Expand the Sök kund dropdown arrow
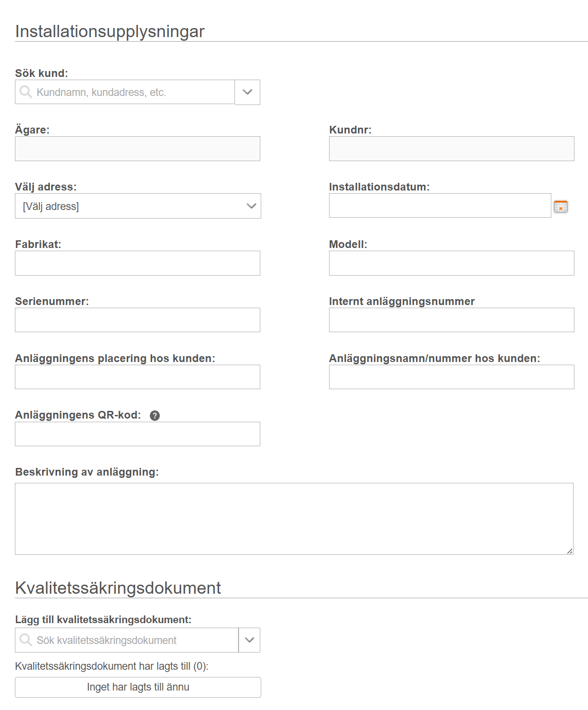Screen dimensions: 588x710 pyautogui.click(x=247, y=92)
